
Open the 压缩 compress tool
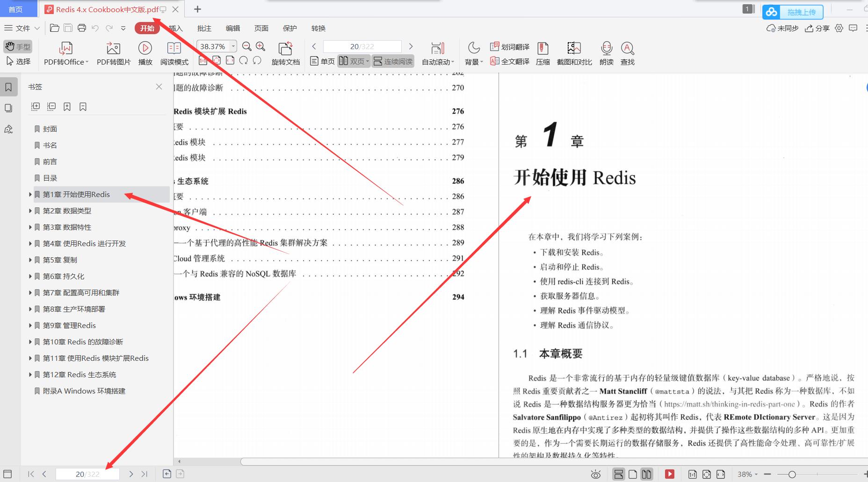(542, 53)
